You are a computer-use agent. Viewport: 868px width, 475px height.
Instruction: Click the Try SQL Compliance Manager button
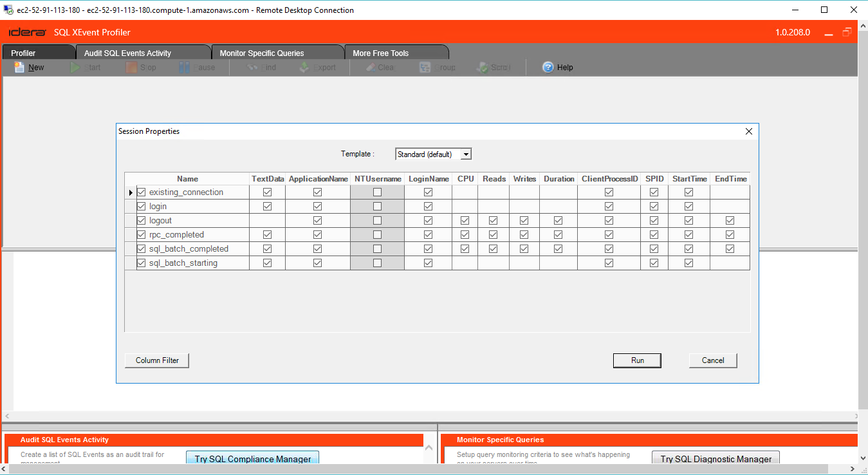[252, 458]
